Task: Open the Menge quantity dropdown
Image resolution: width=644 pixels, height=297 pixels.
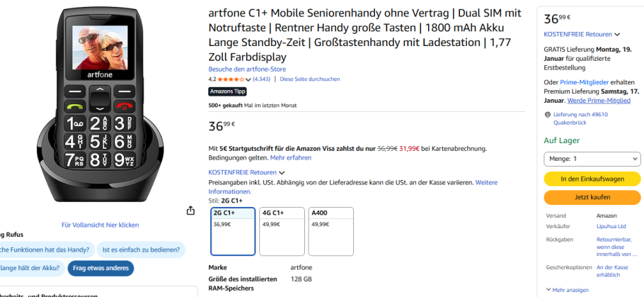Action: (x=592, y=159)
